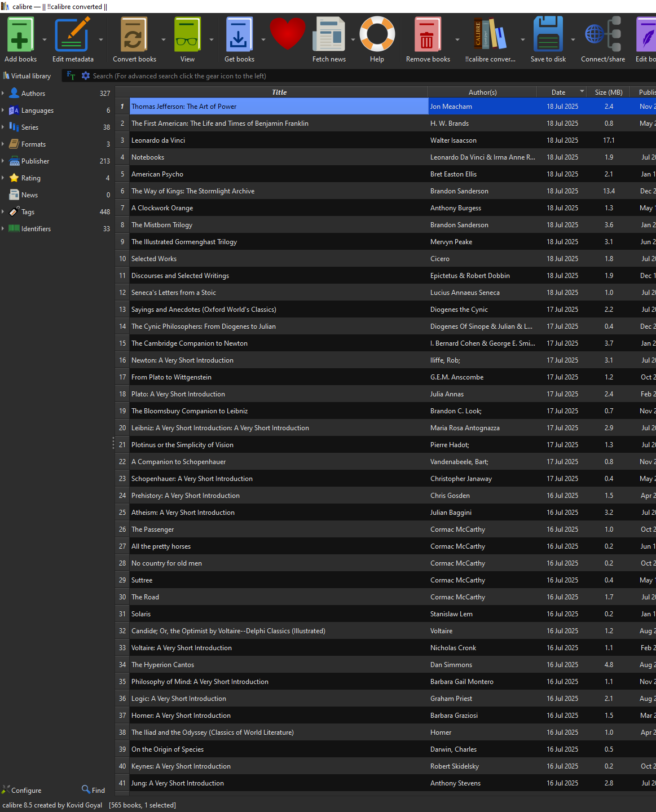
Task: Sort by the Title column header
Action: pos(279,92)
